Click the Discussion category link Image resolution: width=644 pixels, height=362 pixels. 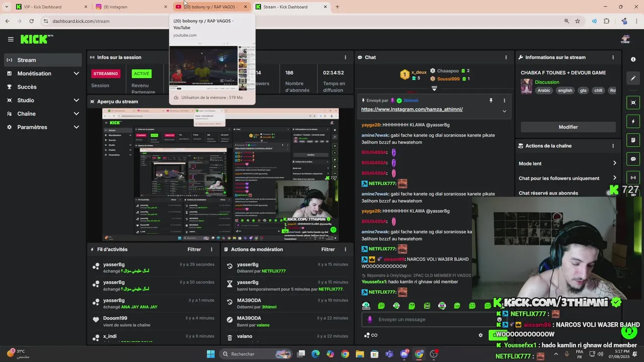point(547,82)
